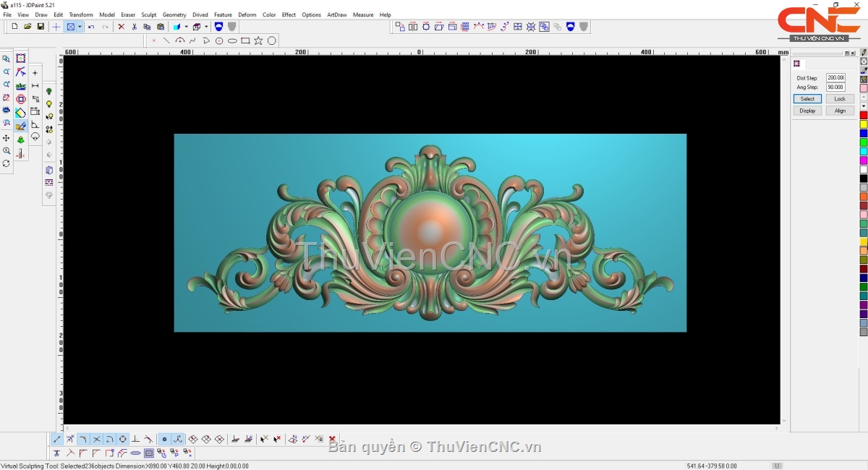Open dropdown arrow beside the blue cube icon

point(186,27)
